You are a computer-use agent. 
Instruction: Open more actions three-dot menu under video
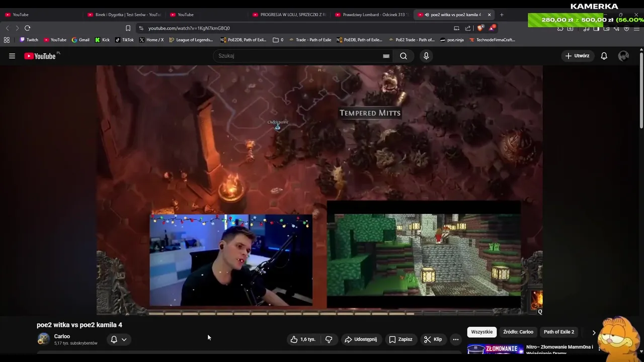pos(455,339)
